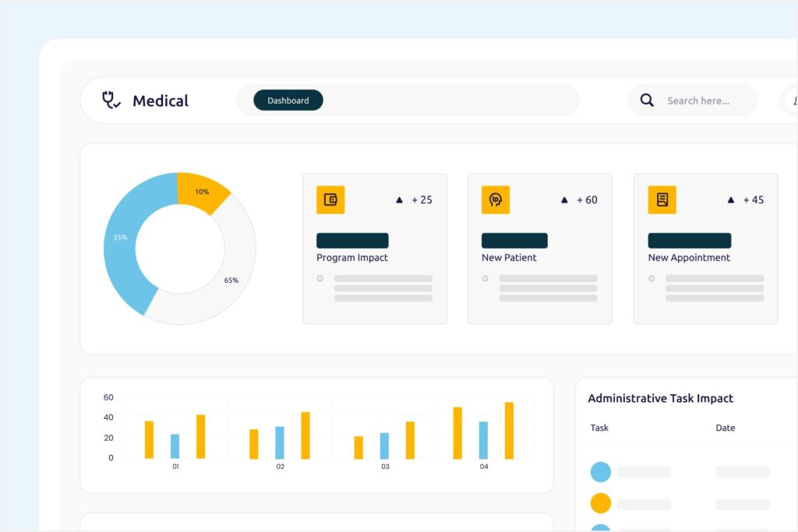
Task: Click the dark button above New Appointment
Action: click(x=689, y=241)
